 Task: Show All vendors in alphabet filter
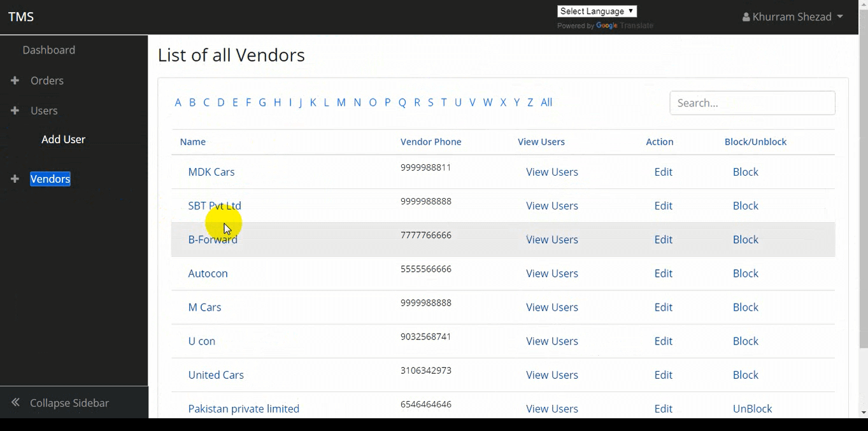pyautogui.click(x=546, y=102)
